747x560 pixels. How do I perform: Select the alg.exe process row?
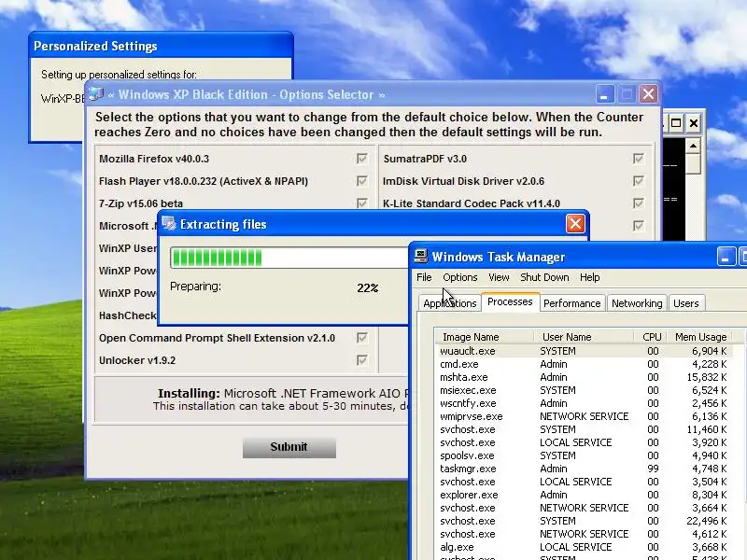(583, 547)
